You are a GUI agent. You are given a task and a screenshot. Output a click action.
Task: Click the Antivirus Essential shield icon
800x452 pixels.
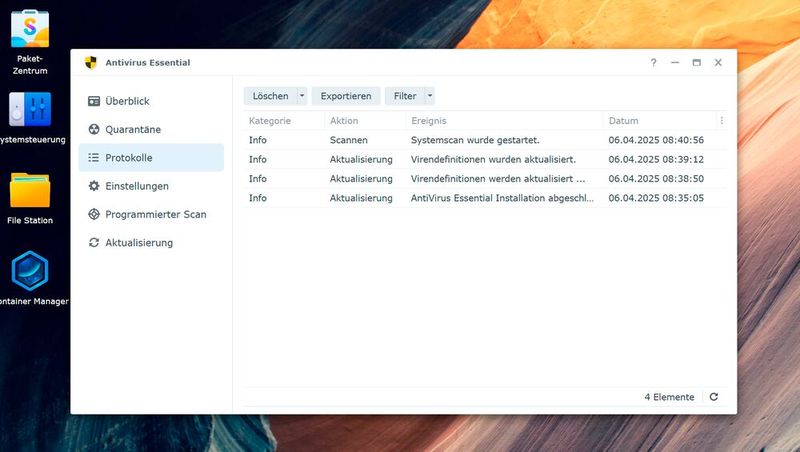click(91, 62)
